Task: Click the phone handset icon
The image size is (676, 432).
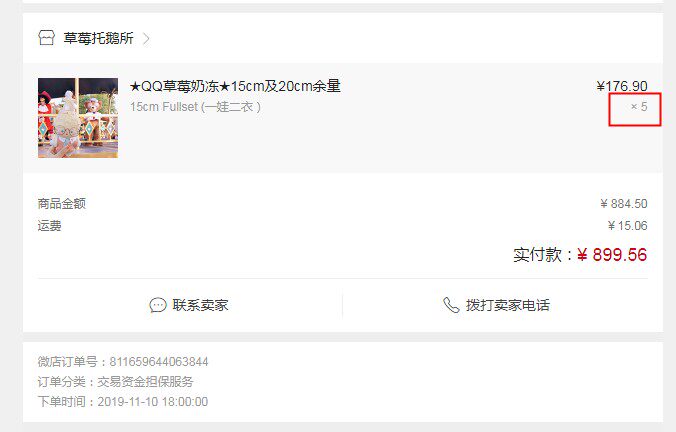Action: click(451, 305)
